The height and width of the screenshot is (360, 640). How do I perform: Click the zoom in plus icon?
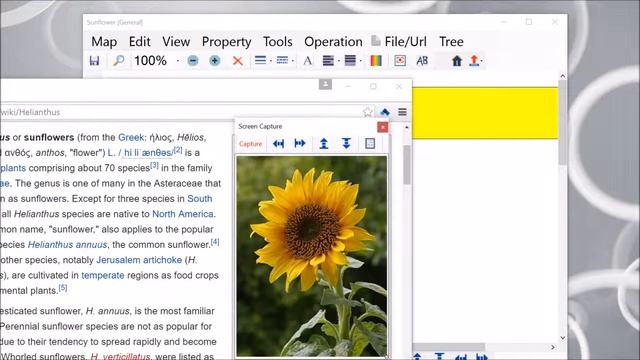[x=215, y=61]
